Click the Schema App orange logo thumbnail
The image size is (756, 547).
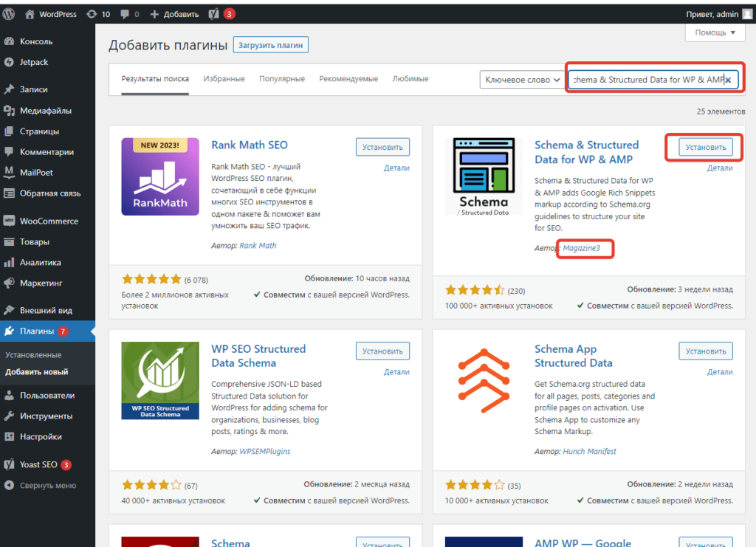tap(484, 380)
